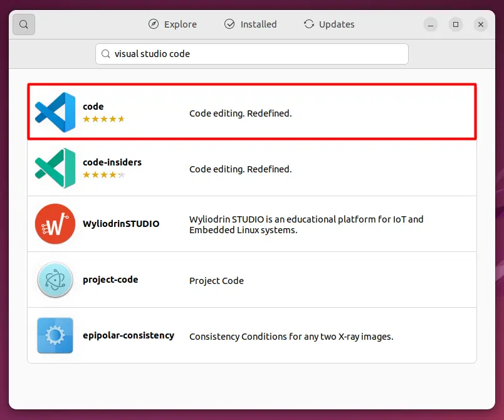The height and width of the screenshot is (420, 504).
Task: Open the WyliodrinSTUDIO result title
Action: 121,224
